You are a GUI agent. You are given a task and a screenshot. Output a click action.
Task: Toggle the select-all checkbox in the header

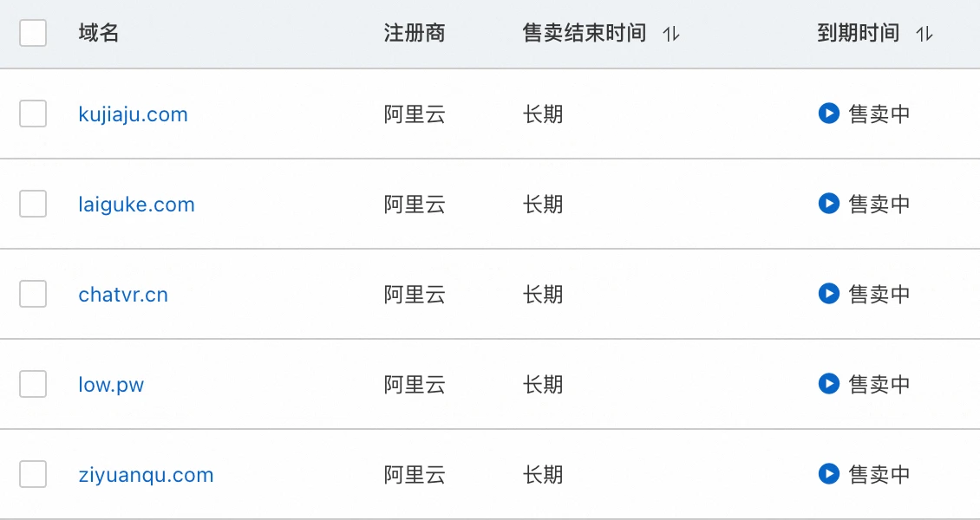click(x=33, y=34)
